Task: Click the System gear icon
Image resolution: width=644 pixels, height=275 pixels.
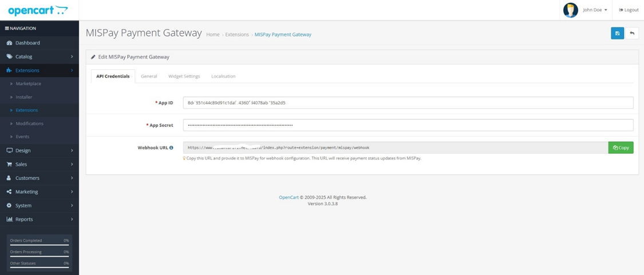Action: [9, 206]
